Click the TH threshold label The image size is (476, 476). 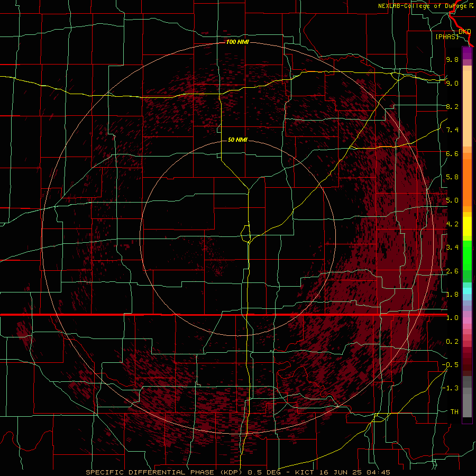[454, 412]
